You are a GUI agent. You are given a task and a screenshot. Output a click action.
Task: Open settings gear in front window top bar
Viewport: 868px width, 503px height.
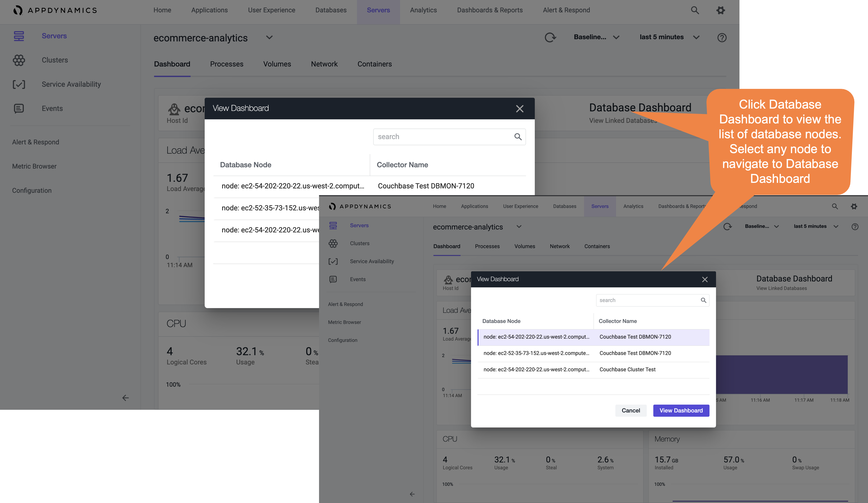(x=854, y=206)
